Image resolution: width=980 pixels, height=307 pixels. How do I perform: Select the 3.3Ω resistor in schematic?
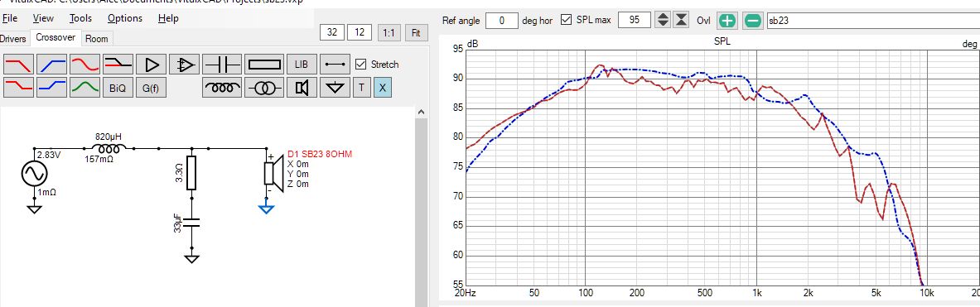click(x=191, y=173)
